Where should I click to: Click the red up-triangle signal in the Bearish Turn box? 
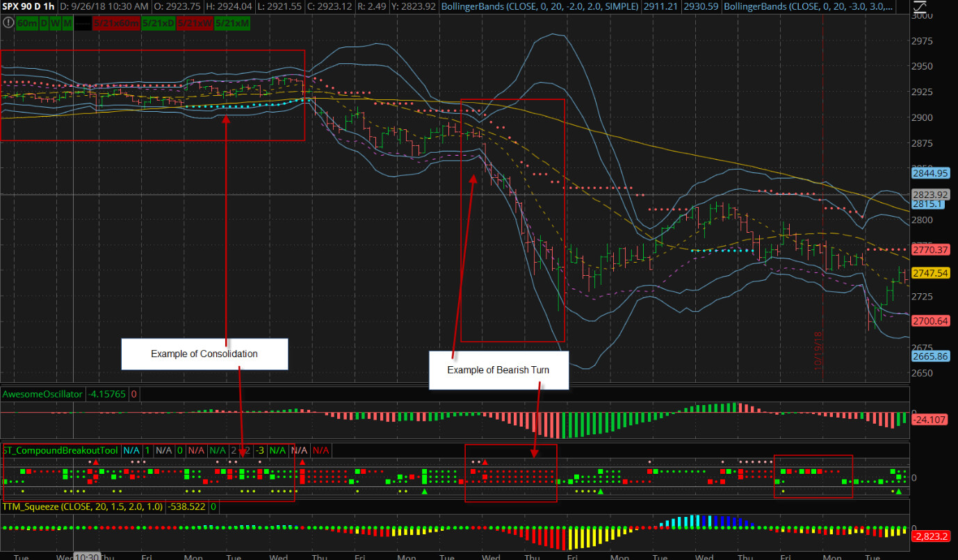[x=486, y=461]
